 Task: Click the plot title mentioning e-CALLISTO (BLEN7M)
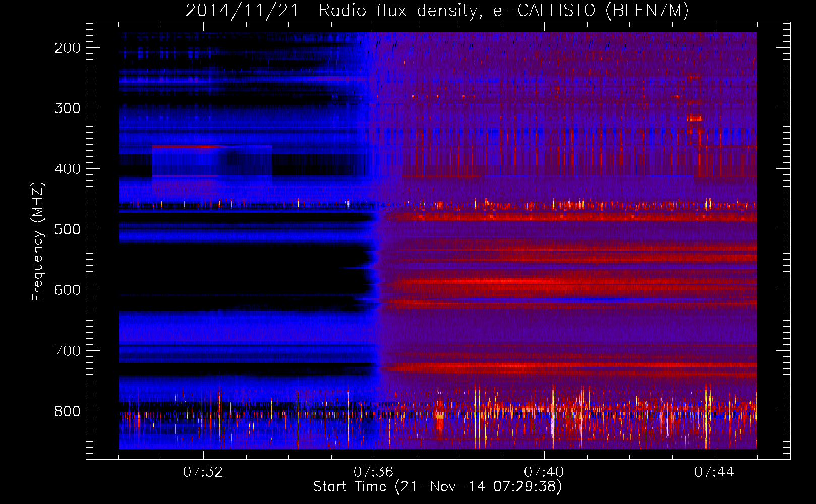click(x=437, y=10)
